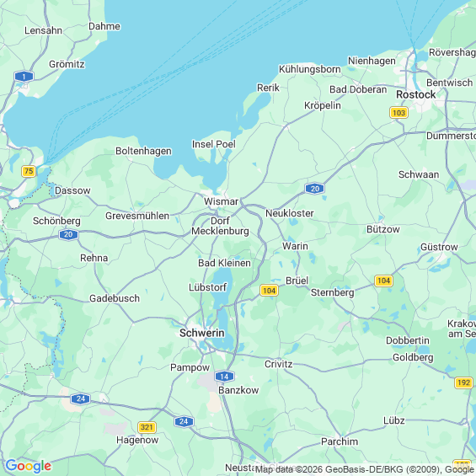The height and width of the screenshot is (476, 476).
Task: Select the Rostock city label
Action: coord(415,94)
